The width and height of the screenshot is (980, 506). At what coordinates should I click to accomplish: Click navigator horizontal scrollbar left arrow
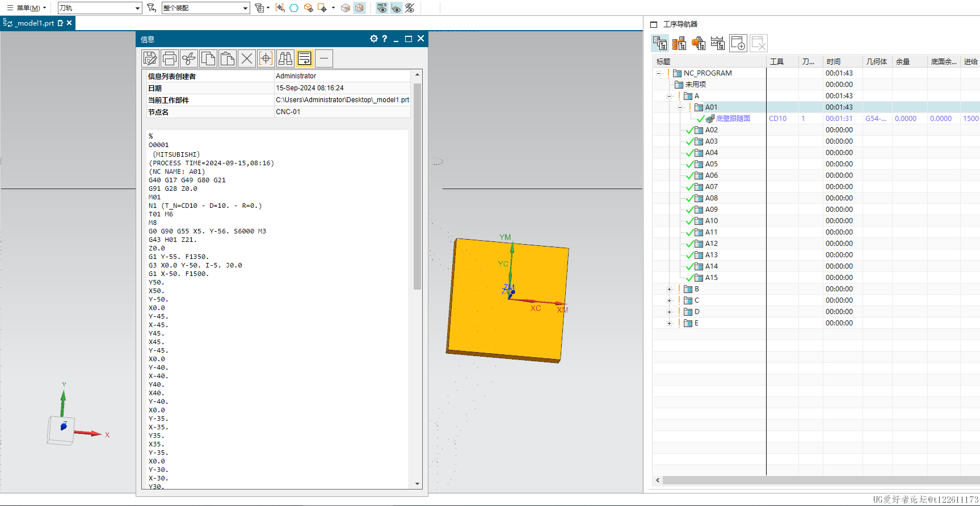658,480
